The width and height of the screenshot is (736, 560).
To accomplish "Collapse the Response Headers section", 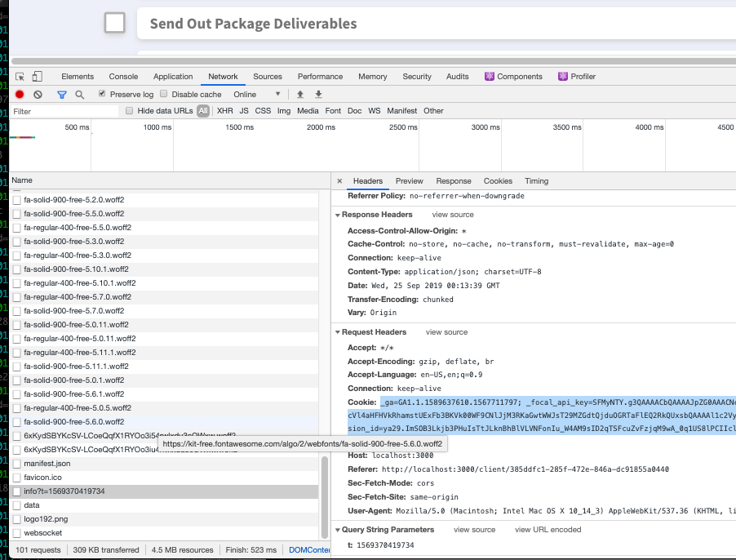I will click(x=338, y=215).
